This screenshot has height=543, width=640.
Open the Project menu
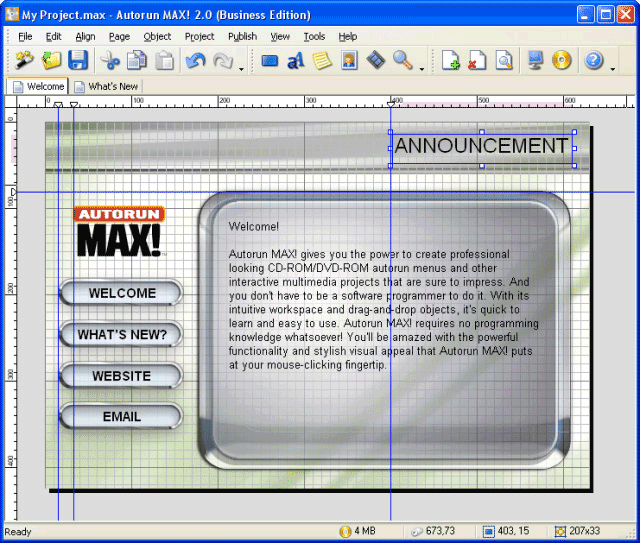[199, 36]
